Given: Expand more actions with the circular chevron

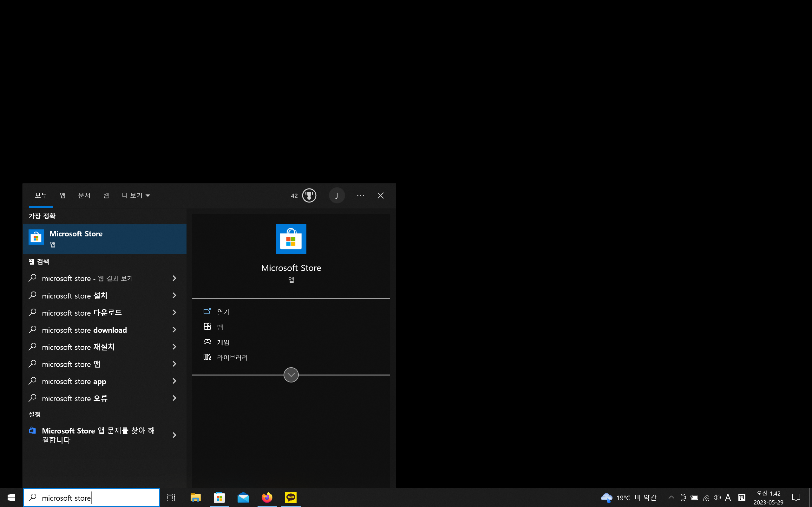Looking at the screenshot, I should click(x=291, y=375).
